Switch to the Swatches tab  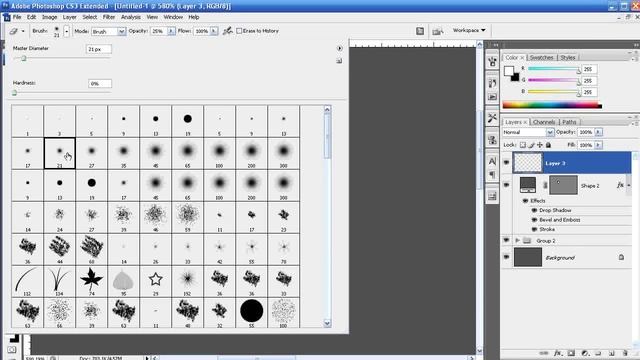click(541, 58)
